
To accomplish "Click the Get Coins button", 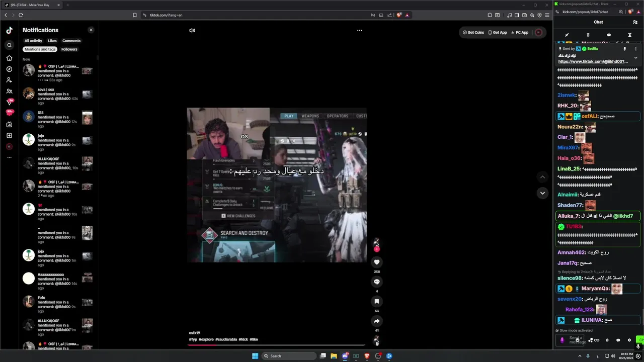I will [473, 32].
